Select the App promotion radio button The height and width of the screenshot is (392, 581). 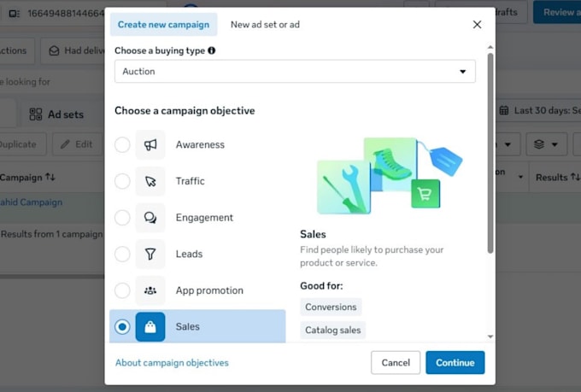122,290
